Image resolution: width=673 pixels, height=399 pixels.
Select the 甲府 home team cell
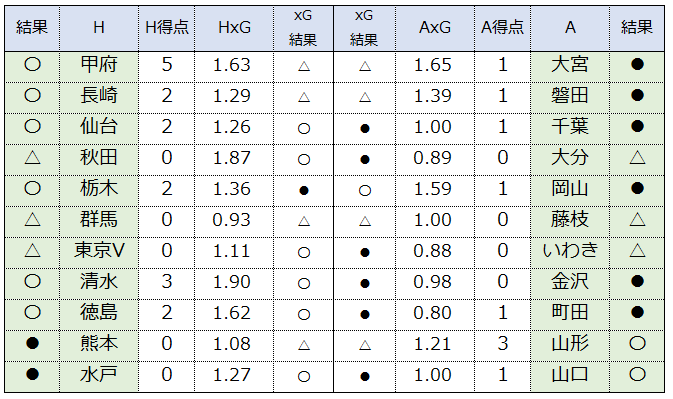click(x=99, y=65)
